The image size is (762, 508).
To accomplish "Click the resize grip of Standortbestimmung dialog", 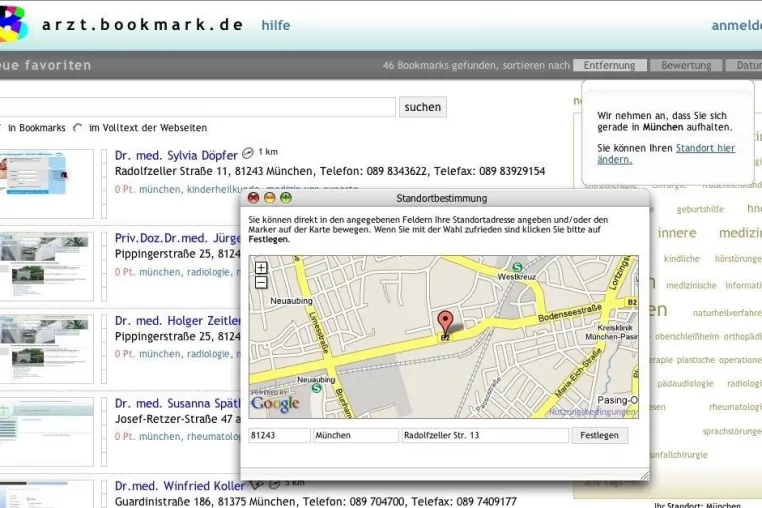I will pos(644,476).
